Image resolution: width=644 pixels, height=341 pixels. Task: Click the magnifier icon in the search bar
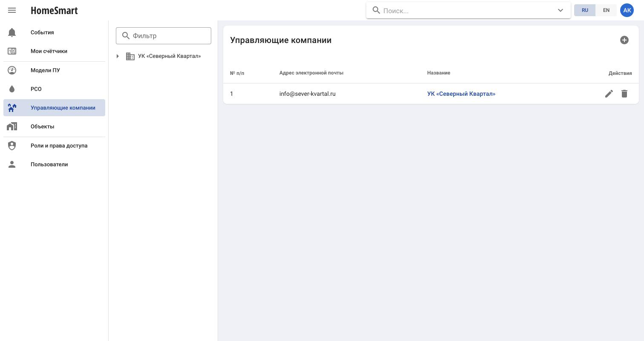click(376, 10)
